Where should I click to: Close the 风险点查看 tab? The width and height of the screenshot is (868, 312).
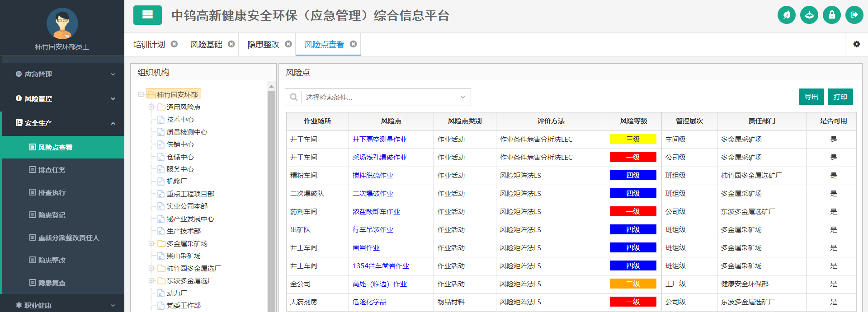[353, 44]
